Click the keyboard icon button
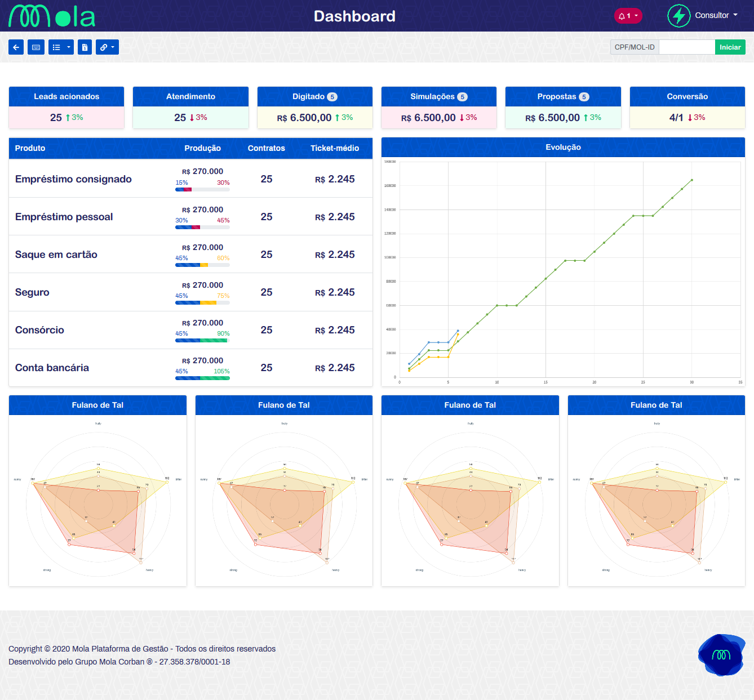The width and height of the screenshot is (754, 700). tap(36, 47)
